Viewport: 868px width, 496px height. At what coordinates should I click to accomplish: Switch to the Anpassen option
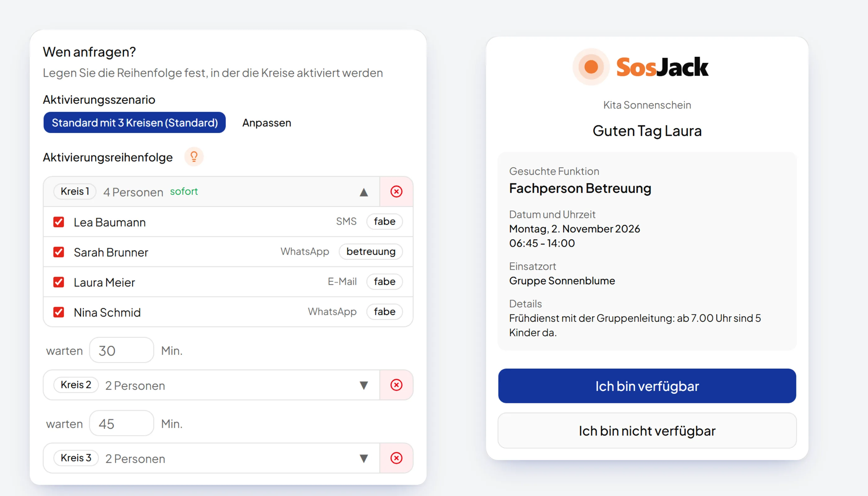pyautogui.click(x=267, y=123)
